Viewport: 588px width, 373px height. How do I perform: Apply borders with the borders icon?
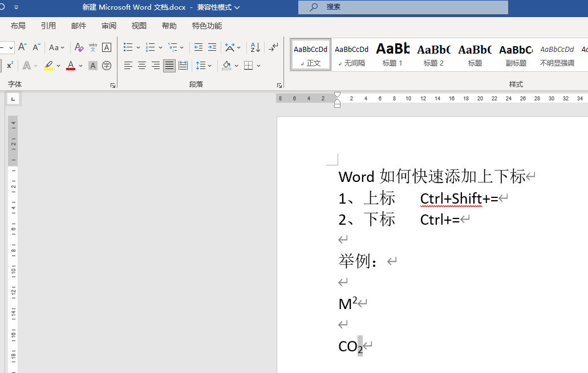248,66
